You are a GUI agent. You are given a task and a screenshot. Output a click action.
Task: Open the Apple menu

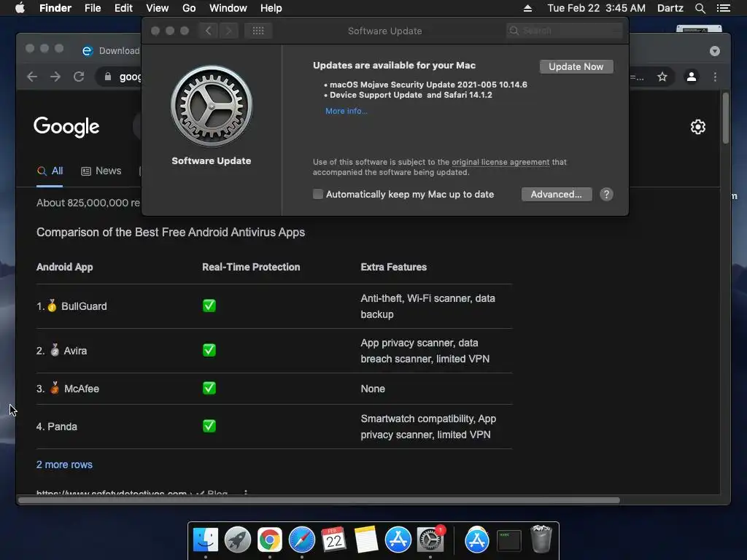click(x=20, y=8)
